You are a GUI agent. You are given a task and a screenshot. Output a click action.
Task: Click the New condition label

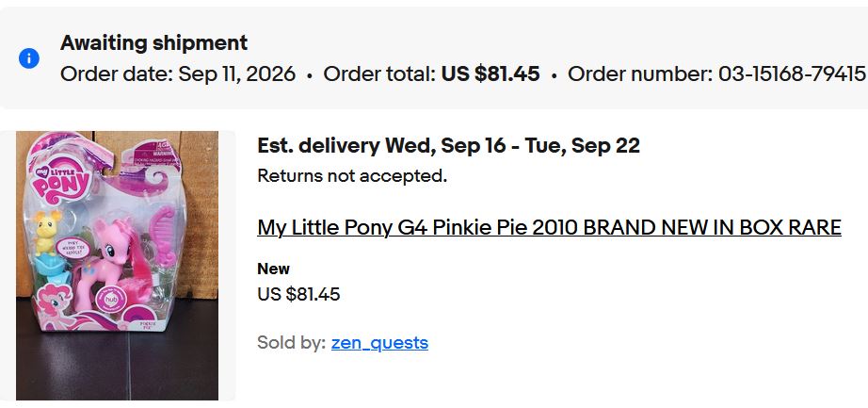coord(273,269)
